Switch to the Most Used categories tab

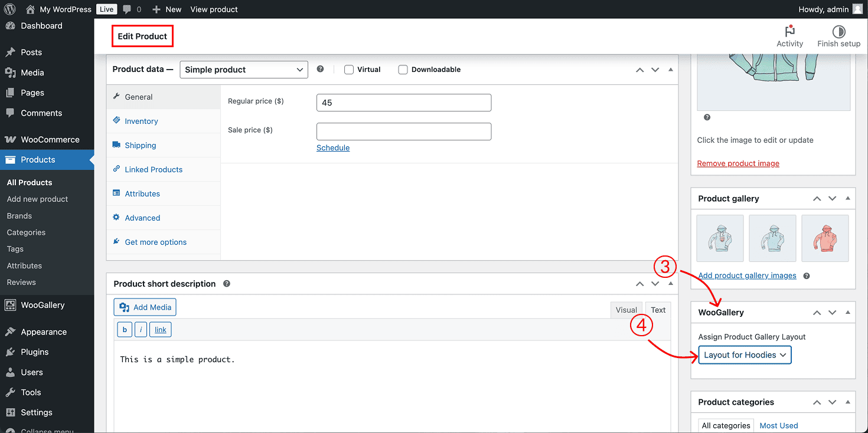click(x=778, y=425)
